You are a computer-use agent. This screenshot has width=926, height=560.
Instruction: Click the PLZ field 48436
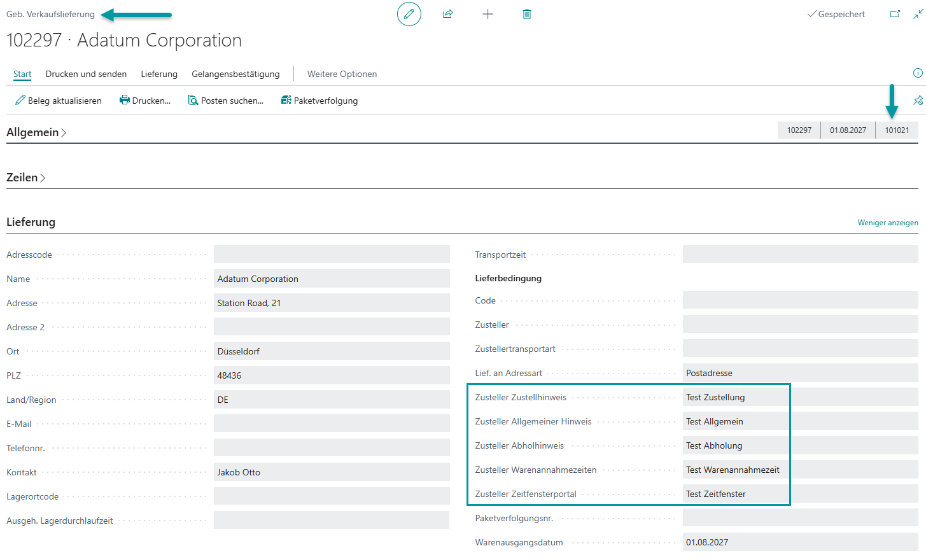tap(332, 375)
